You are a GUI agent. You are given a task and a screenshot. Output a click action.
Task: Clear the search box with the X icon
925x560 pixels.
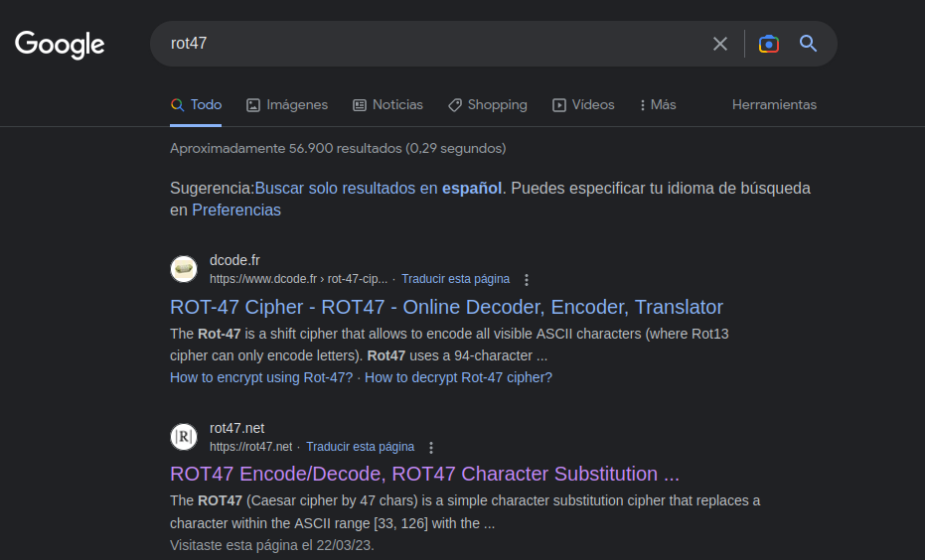[x=719, y=44]
